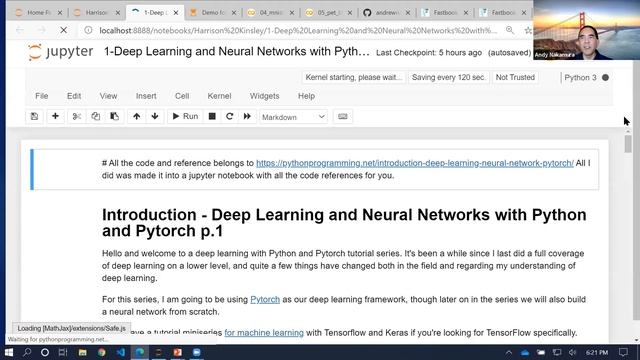Switch to the Home browser tab
The image size is (640, 360).
[x=38, y=13]
